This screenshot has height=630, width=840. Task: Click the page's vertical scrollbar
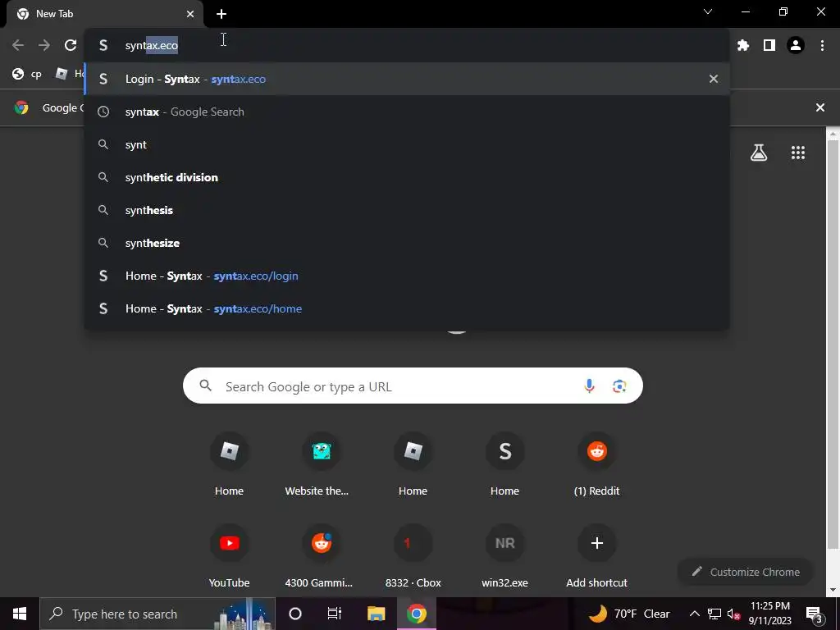[833, 343]
